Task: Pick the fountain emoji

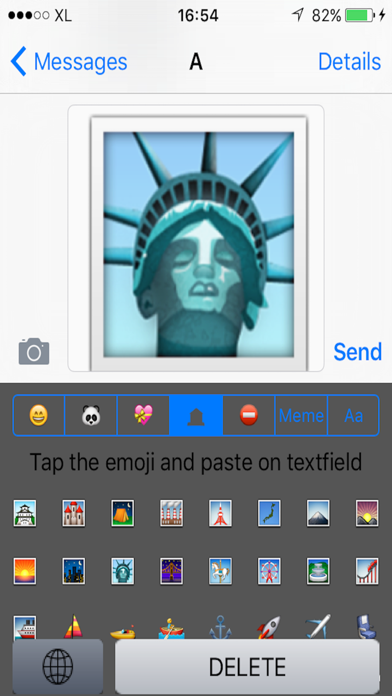Action: pos(318,571)
